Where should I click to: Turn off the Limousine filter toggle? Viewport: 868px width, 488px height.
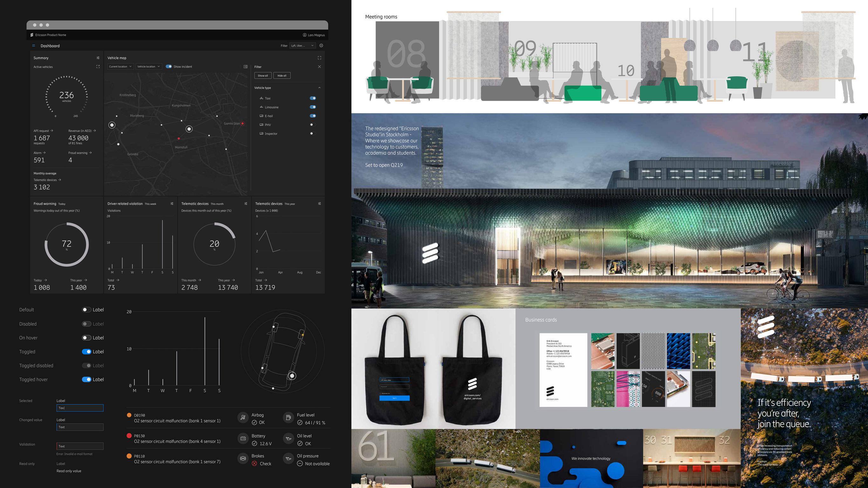(313, 107)
